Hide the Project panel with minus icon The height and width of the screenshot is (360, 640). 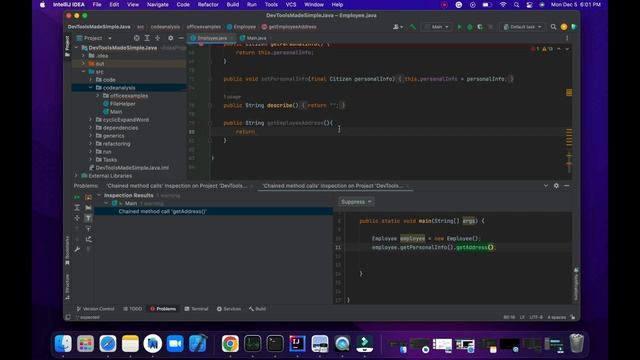point(181,38)
